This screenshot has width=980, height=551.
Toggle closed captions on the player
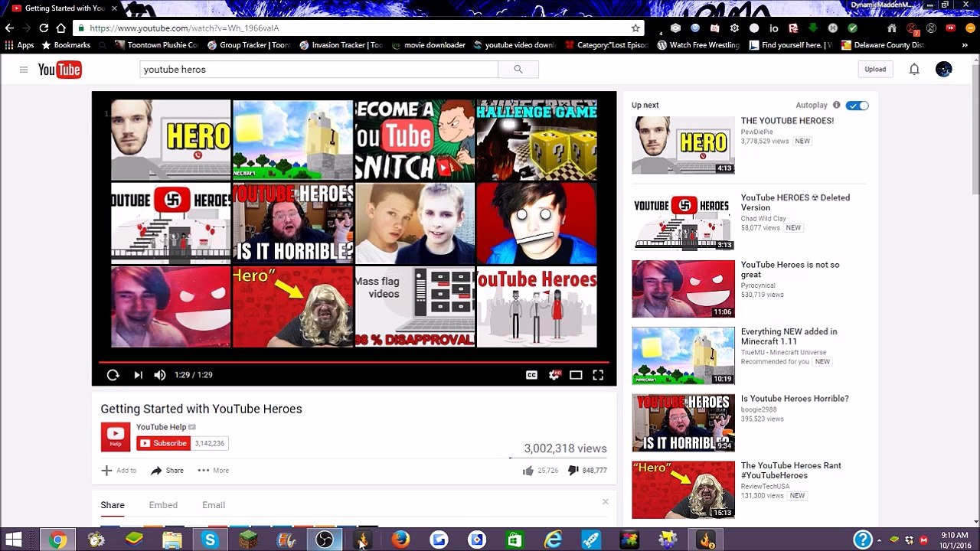point(531,375)
